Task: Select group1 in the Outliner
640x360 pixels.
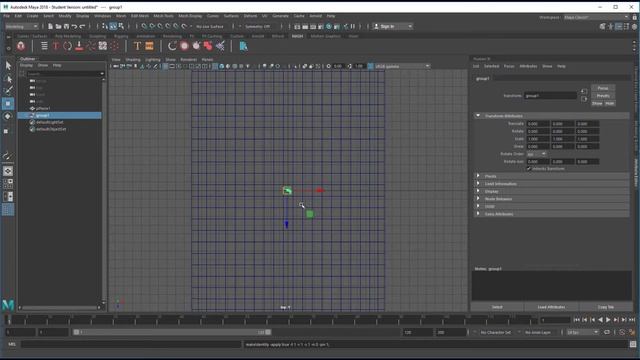Action: click(60, 116)
